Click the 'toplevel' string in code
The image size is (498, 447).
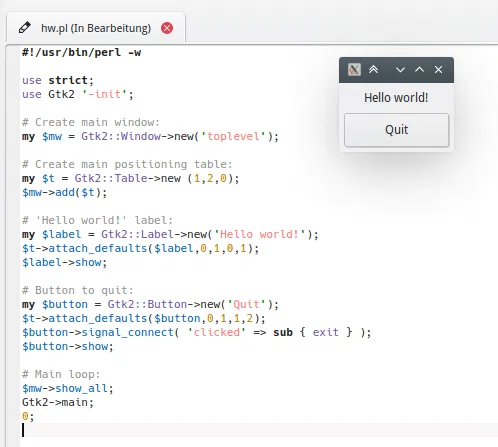click(x=233, y=136)
